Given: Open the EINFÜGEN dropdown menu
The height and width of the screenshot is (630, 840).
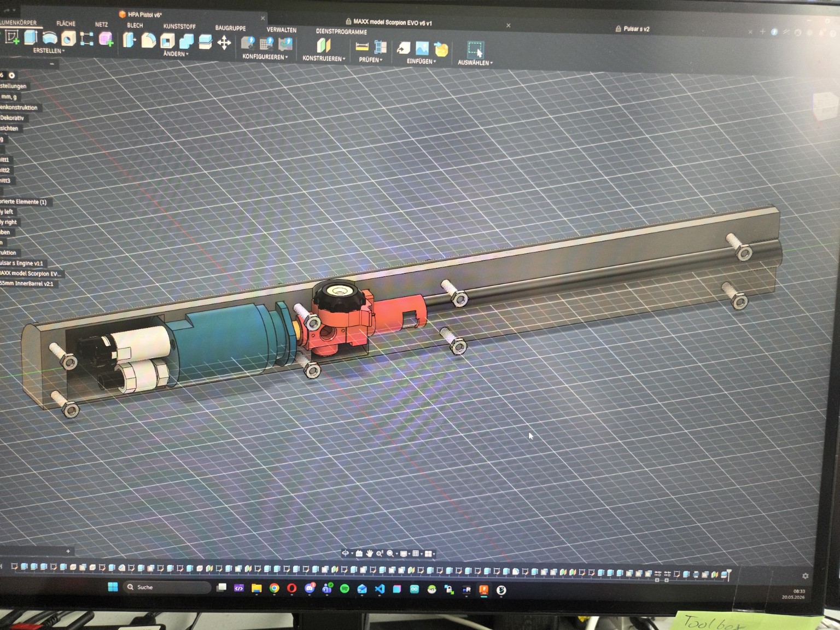Looking at the screenshot, I should point(421,62).
